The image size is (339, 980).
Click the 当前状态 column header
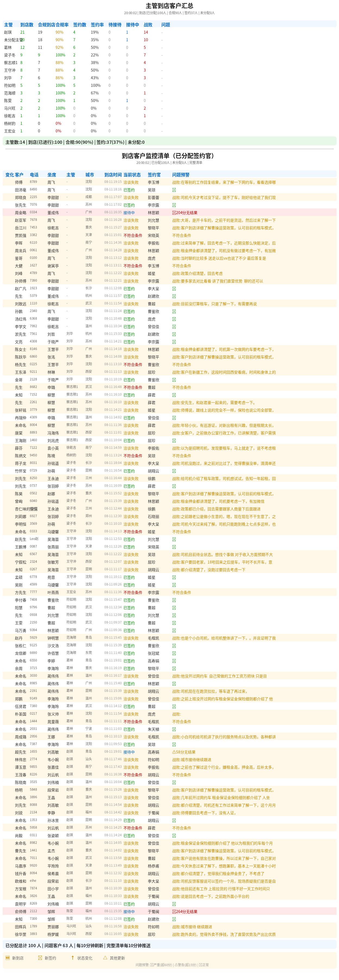[x=132, y=175]
